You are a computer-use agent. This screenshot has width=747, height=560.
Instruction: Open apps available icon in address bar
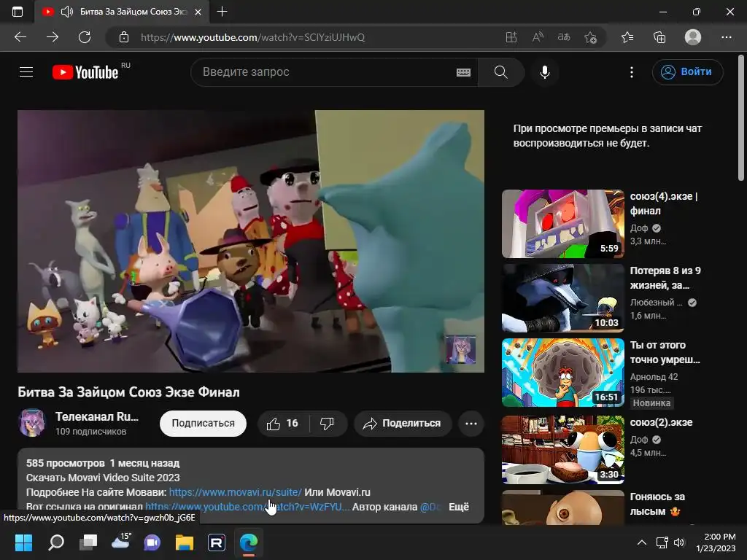pyautogui.click(x=511, y=37)
